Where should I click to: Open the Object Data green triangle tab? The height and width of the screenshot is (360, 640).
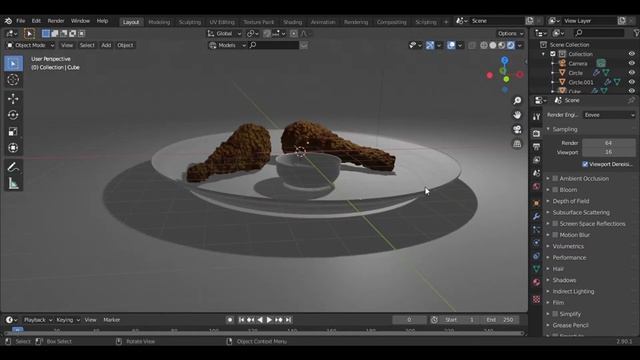pos(536,269)
